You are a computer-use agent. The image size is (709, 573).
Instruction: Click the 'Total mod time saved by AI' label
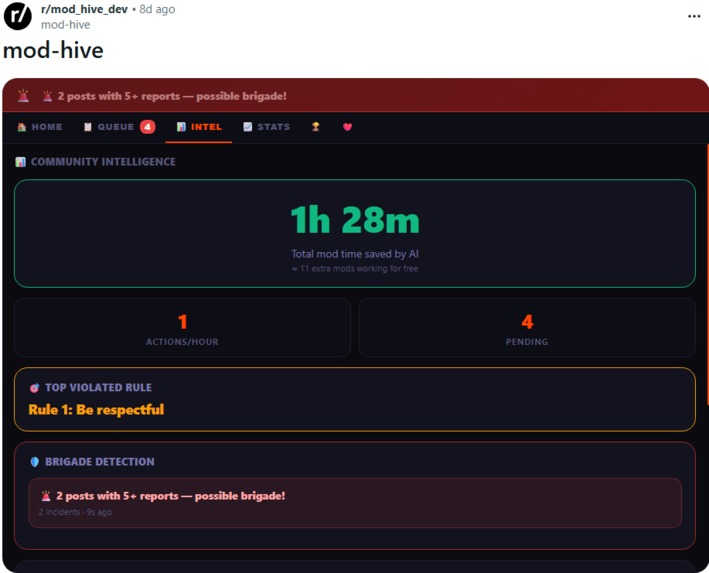point(355,254)
